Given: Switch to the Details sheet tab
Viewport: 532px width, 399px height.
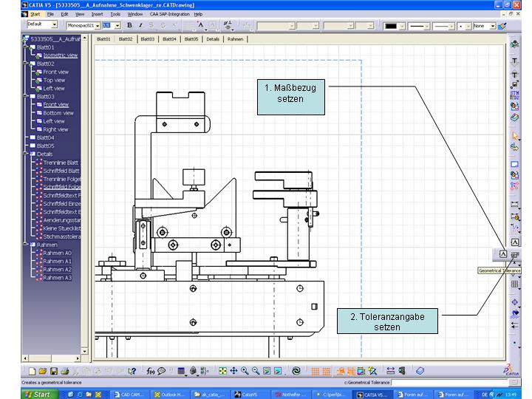Looking at the screenshot, I should tap(213, 39).
